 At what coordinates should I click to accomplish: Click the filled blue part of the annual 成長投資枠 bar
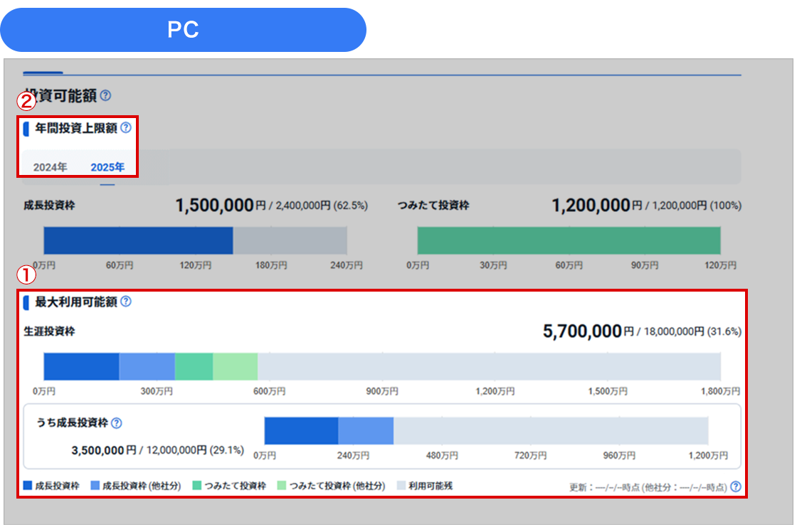[138, 240]
